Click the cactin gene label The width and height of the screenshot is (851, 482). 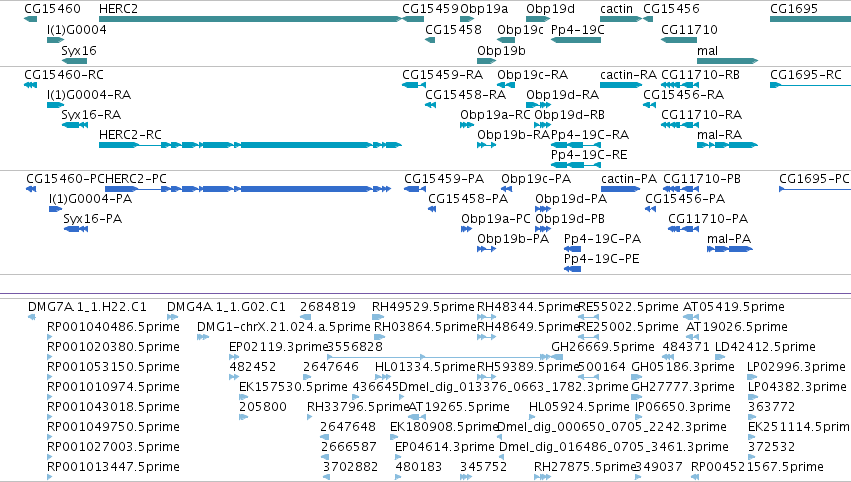click(617, 9)
